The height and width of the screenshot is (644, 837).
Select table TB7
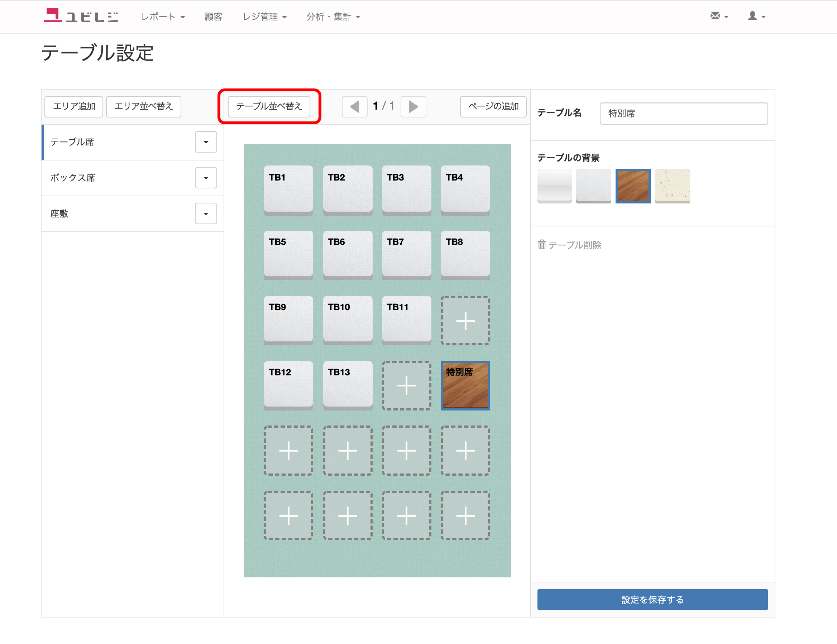pyautogui.click(x=406, y=255)
